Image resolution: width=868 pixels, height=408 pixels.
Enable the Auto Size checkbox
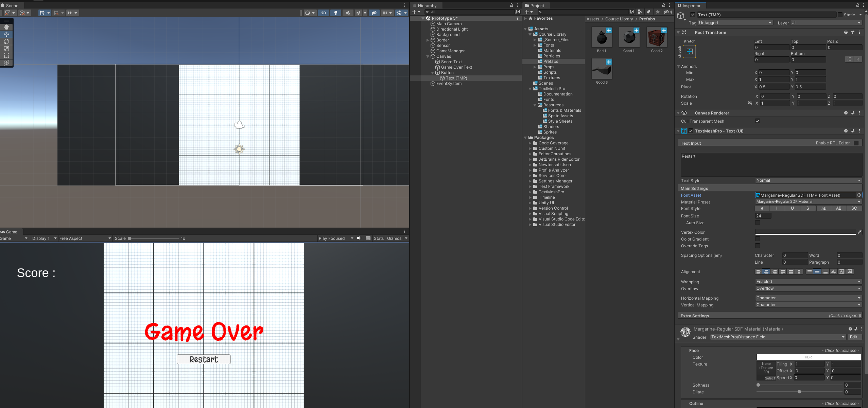click(x=757, y=223)
